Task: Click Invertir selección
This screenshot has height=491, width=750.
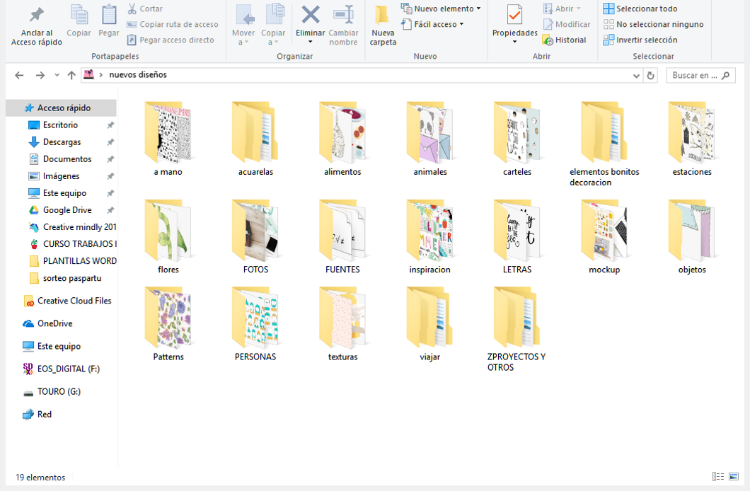Action: pyautogui.click(x=640, y=40)
